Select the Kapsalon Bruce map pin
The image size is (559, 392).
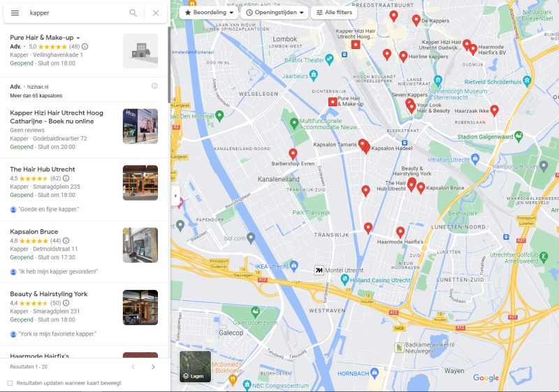point(421,188)
